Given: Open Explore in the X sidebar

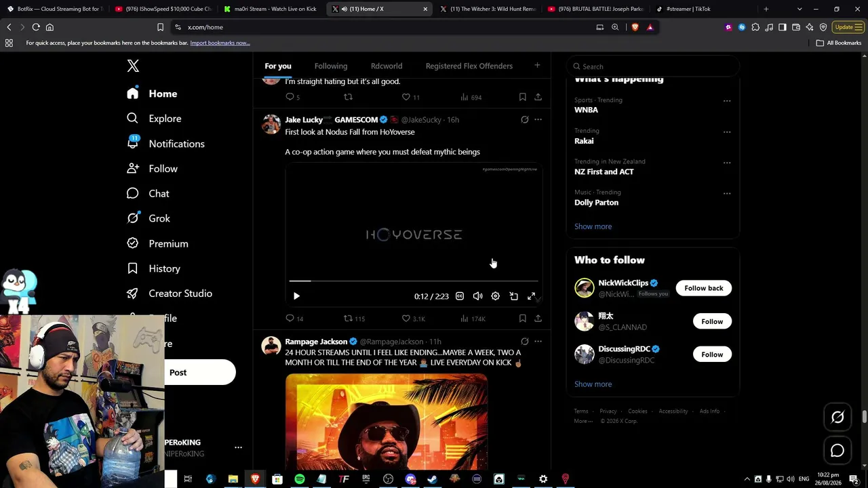Looking at the screenshot, I should [154, 119].
